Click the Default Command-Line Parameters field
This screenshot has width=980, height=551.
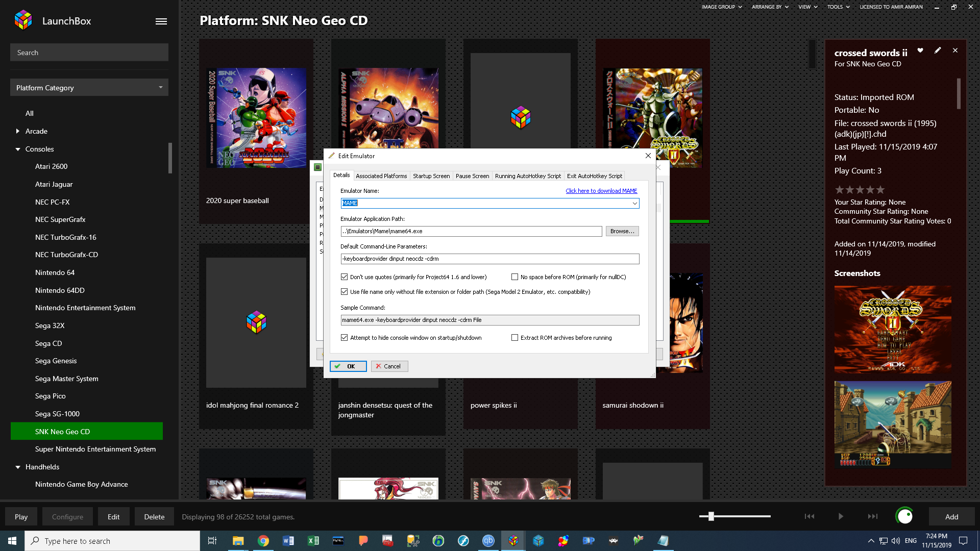click(x=490, y=259)
